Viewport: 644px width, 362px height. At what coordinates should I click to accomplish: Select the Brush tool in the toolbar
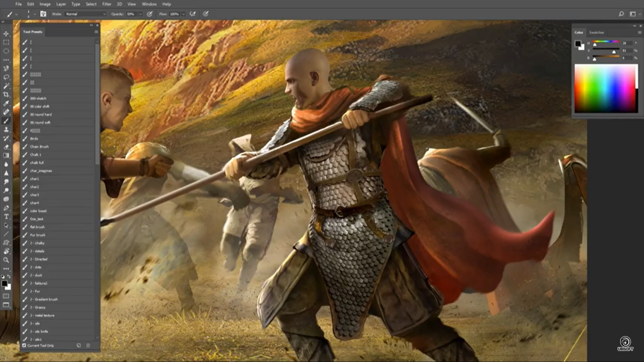point(6,121)
